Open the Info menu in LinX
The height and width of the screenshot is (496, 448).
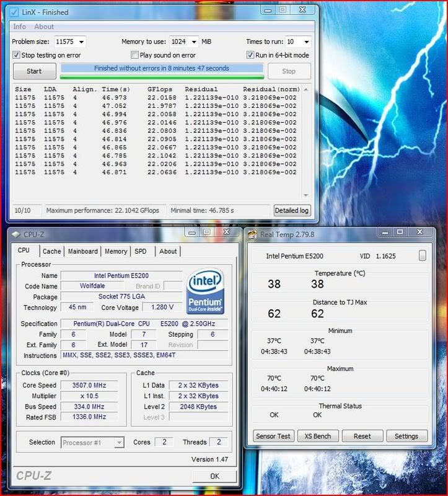(x=20, y=27)
